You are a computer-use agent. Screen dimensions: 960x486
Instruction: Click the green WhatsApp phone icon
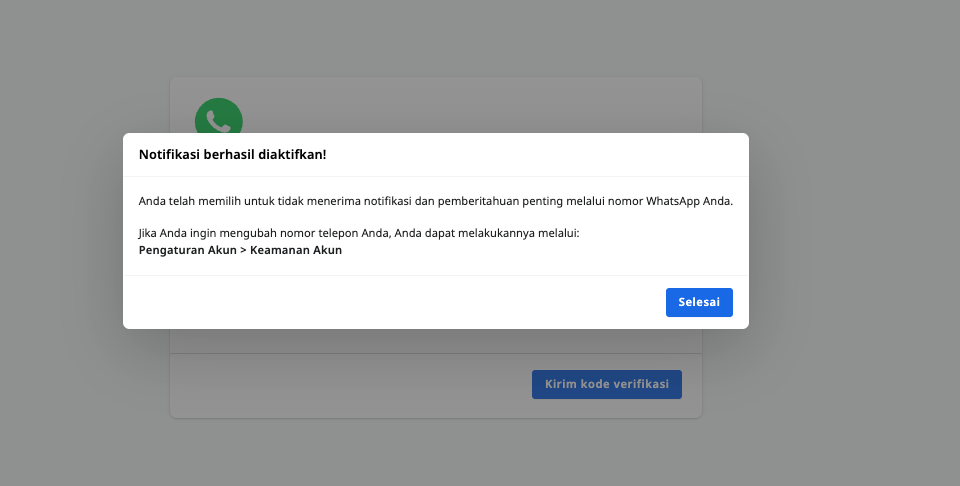[x=219, y=116]
